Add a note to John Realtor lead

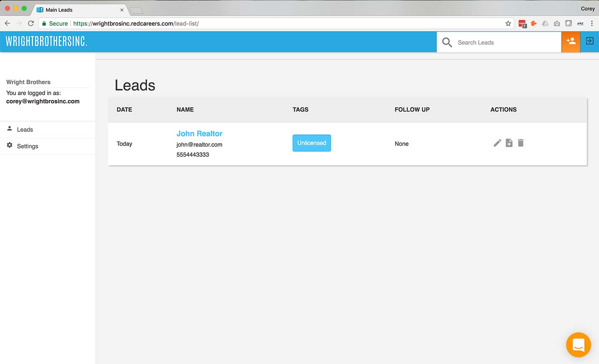[x=509, y=143]
